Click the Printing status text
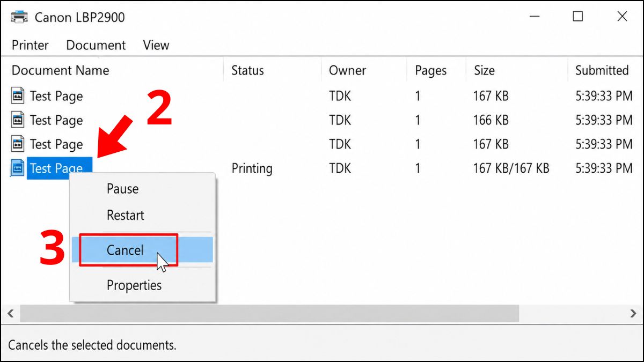 (252, 168)
